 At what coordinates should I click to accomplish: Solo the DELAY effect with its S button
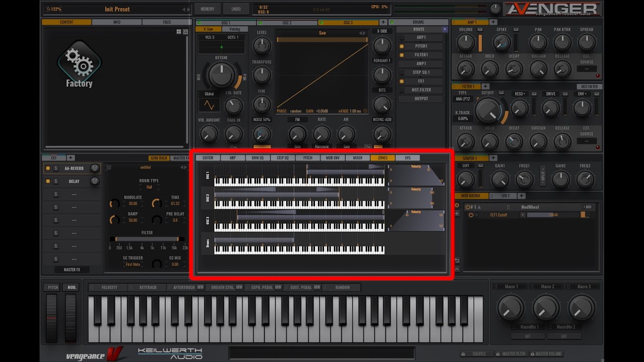pyautogui.click(x=55, y=182)
